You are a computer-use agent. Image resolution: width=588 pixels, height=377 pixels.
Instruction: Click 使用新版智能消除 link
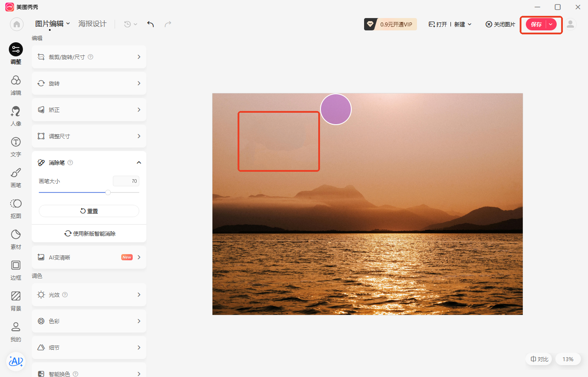coord(90,233)
